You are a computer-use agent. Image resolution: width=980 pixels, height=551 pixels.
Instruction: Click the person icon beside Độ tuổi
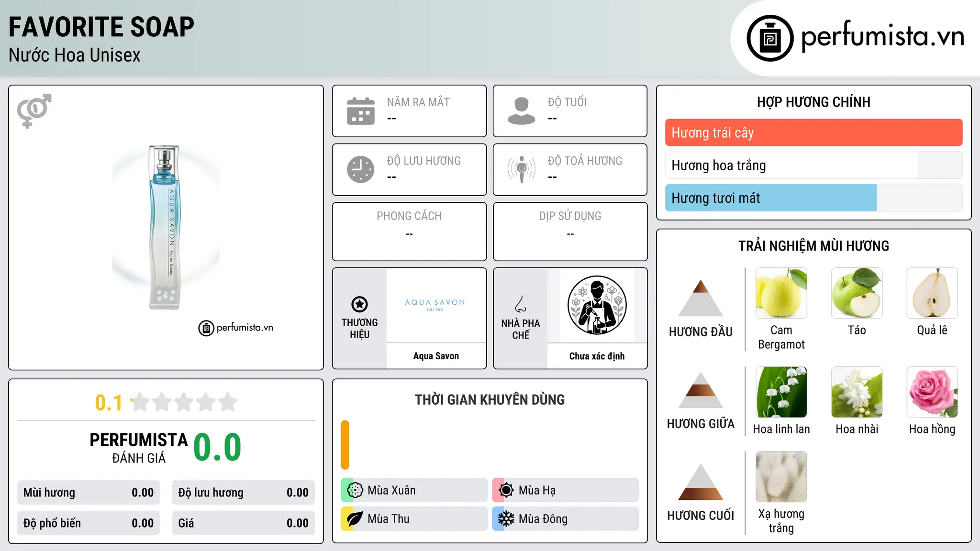coord(522,111)
